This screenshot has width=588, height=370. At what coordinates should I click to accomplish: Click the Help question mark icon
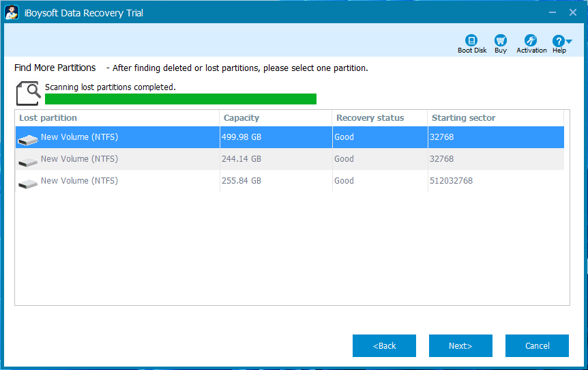pyautogui.click(x=558, y=41)
